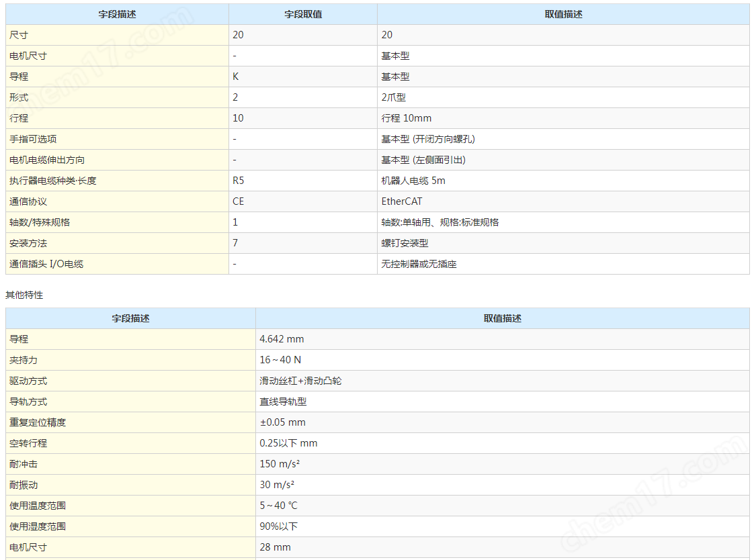Select the 4.642 mm value cell

(282, 339)
